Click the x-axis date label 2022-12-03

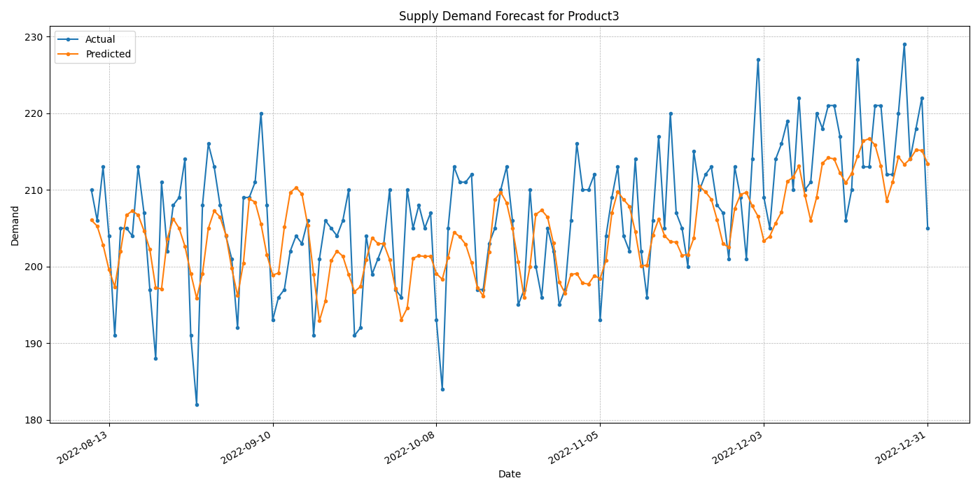click(x=738, y=447)
